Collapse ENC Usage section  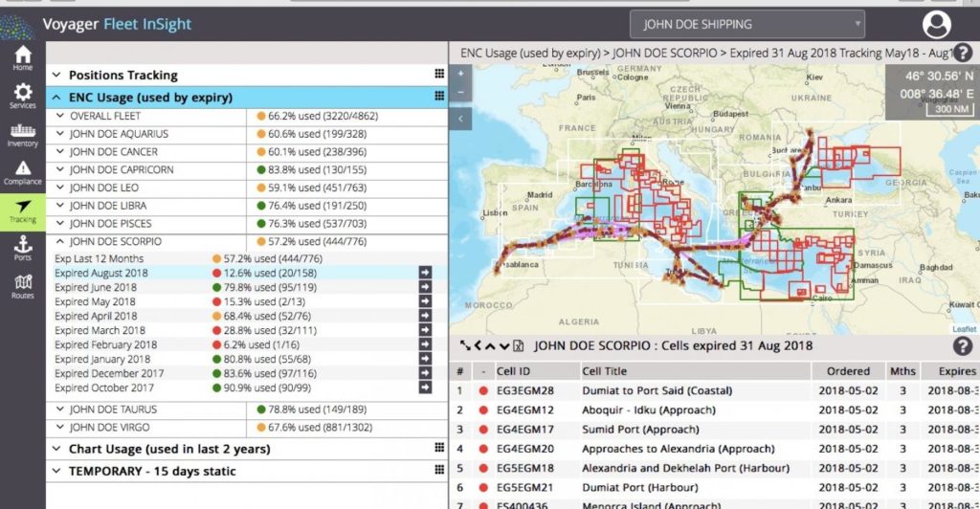point(56,98)
